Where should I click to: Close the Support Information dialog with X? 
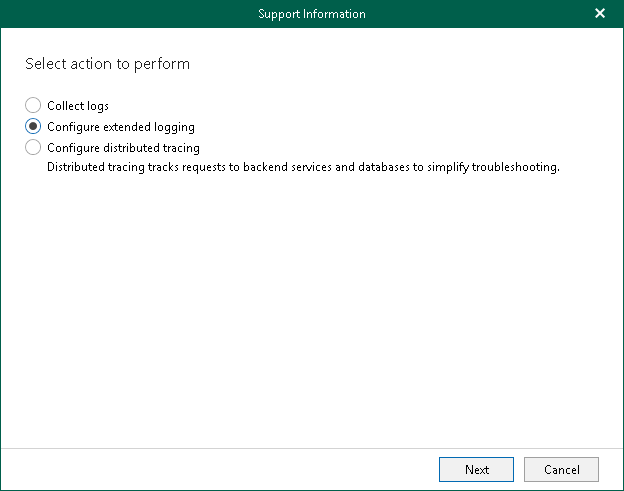(600, 14)
